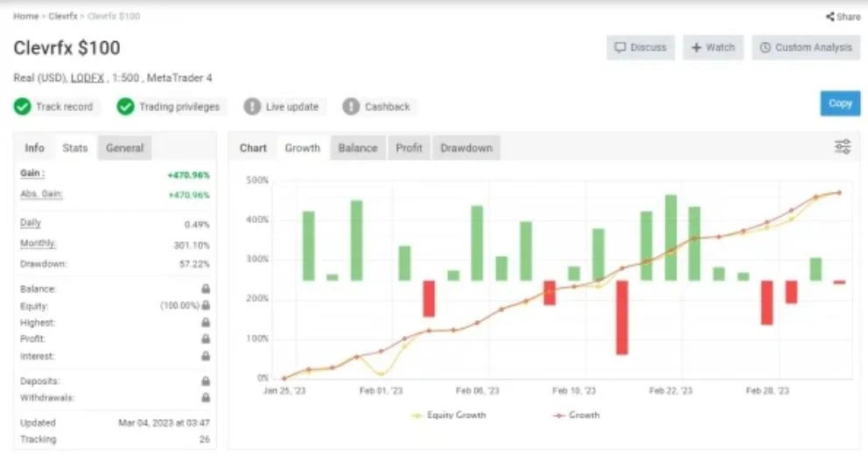Open the chart settings sliders icon
868x453 pixels.
pyautogui.click(x=842, y=147)
